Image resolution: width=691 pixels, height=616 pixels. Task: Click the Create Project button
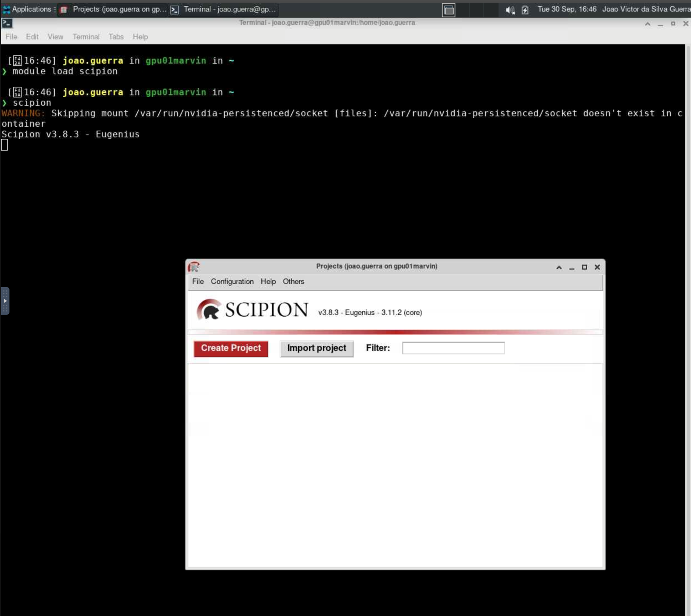click(x=231, y=348)
